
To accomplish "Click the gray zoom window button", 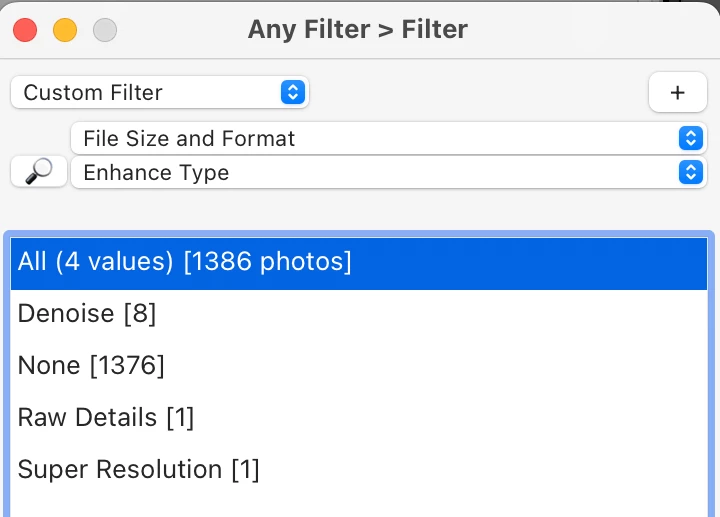I will coord(104,30).
